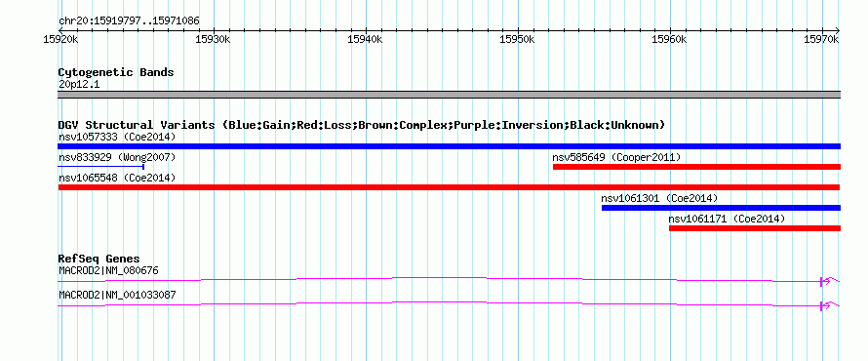Click the 15970k ruler tick label
The height and width of the screenshot is (361, 868).
click(821, 40)
